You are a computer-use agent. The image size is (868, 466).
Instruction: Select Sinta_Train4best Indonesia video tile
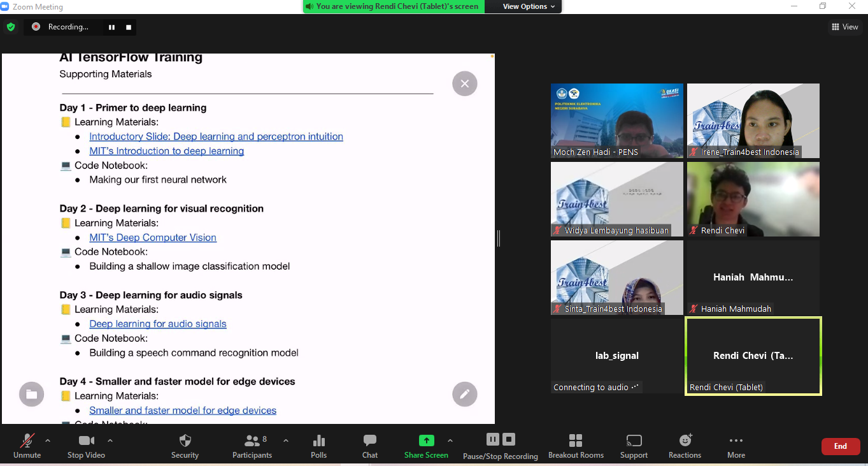pos(617,277)
